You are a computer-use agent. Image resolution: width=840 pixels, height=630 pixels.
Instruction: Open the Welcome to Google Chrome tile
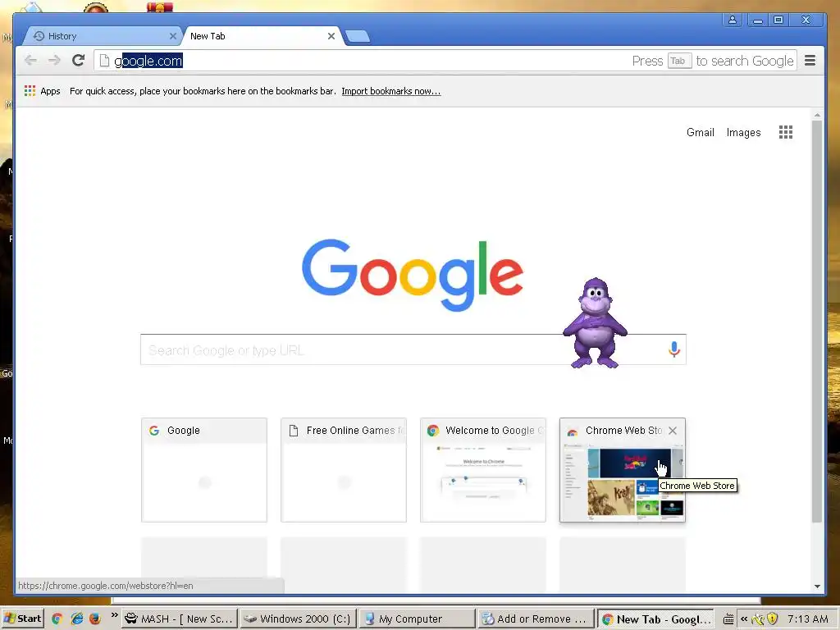click(x=482, y=470)
